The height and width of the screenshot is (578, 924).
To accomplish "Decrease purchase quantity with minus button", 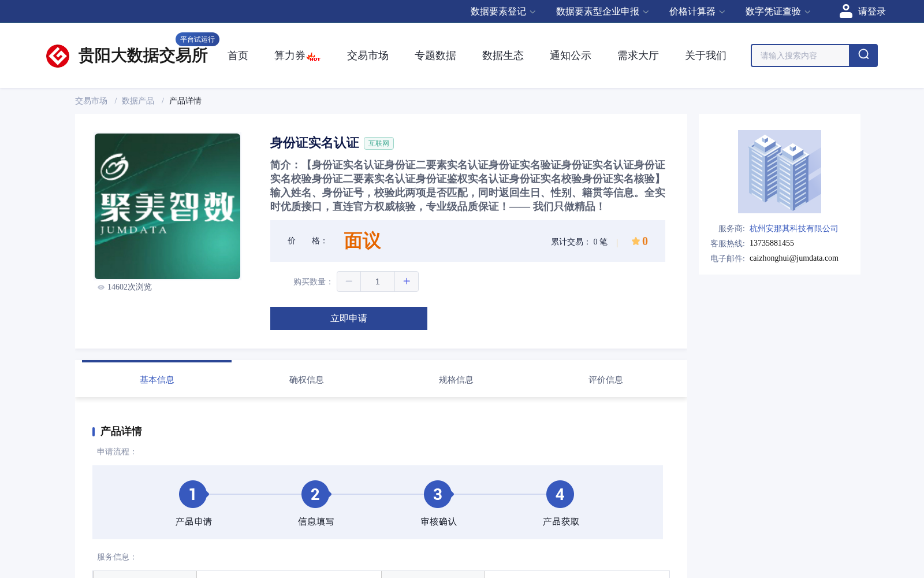I will click(x=349, y=281).
